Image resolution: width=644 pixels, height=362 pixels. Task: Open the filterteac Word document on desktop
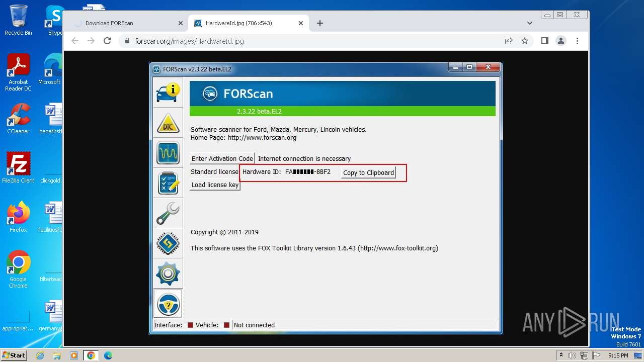pos(51,266)
